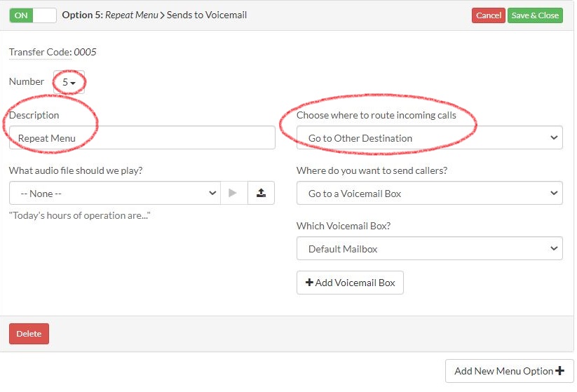Screen dimensions: 577x392
Task: Click the "Which Voicemail Box?" label
Action: [344, 226]
